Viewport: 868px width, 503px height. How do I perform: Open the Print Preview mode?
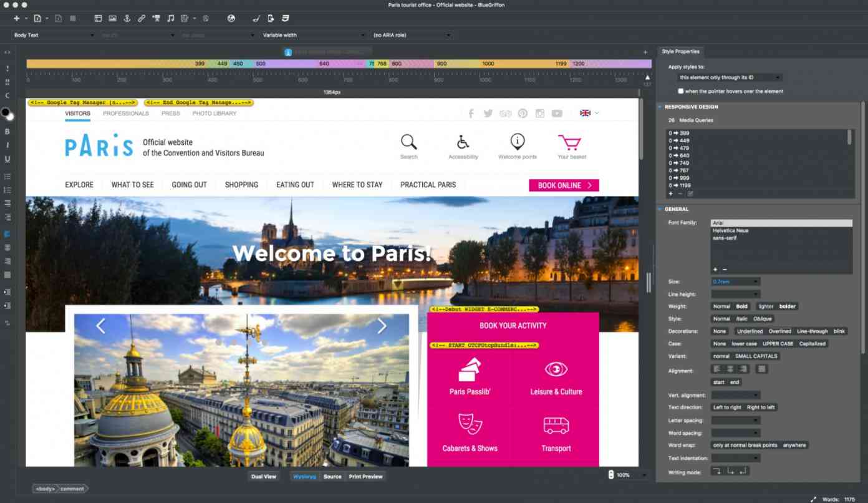pyautogui.click(x=365, y=476)
